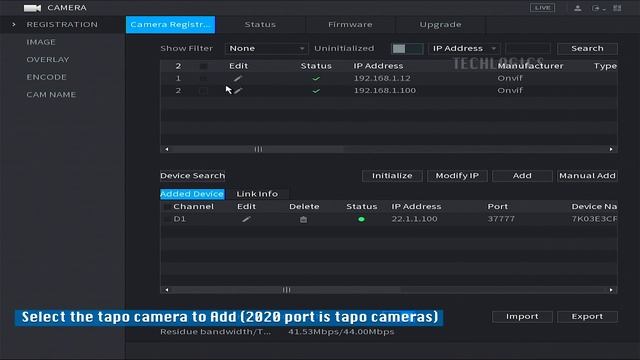Image resolution: width=640 pixels, height=360 pixels.
Task: Click status checkmark for 192.168.1.12
Action: pos(316,78)
